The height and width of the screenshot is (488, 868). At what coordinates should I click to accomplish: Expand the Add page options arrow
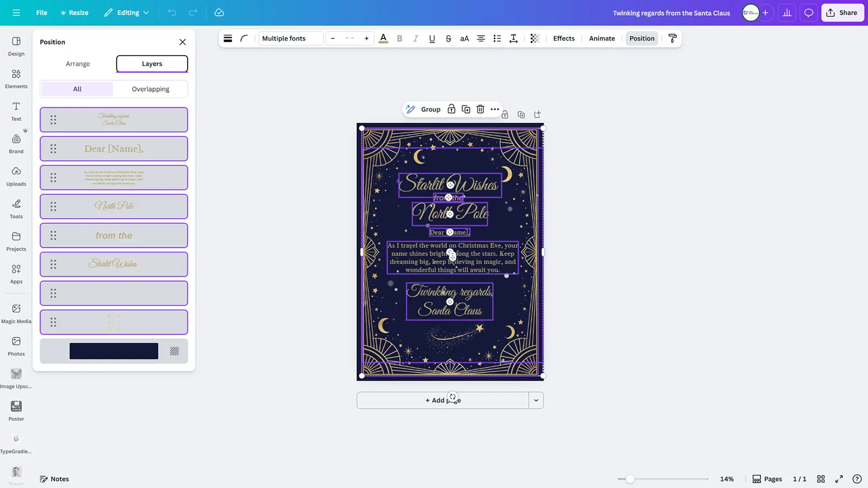click(536, 400)
